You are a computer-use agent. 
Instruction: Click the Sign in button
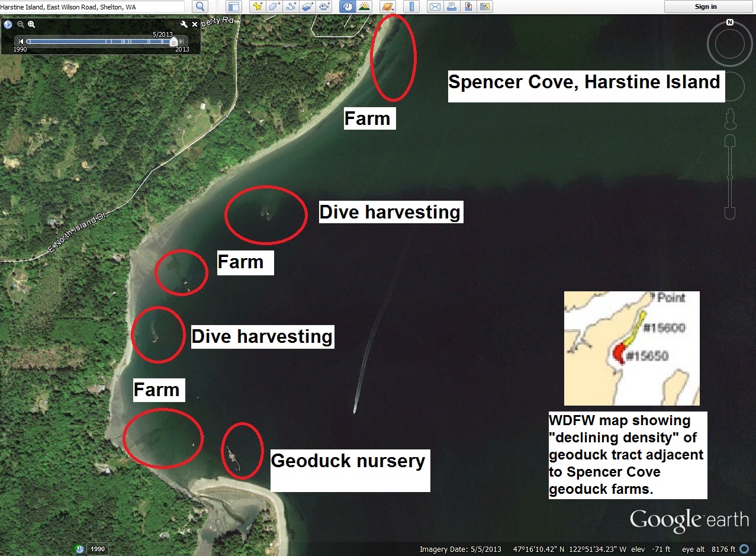[705, 7]
